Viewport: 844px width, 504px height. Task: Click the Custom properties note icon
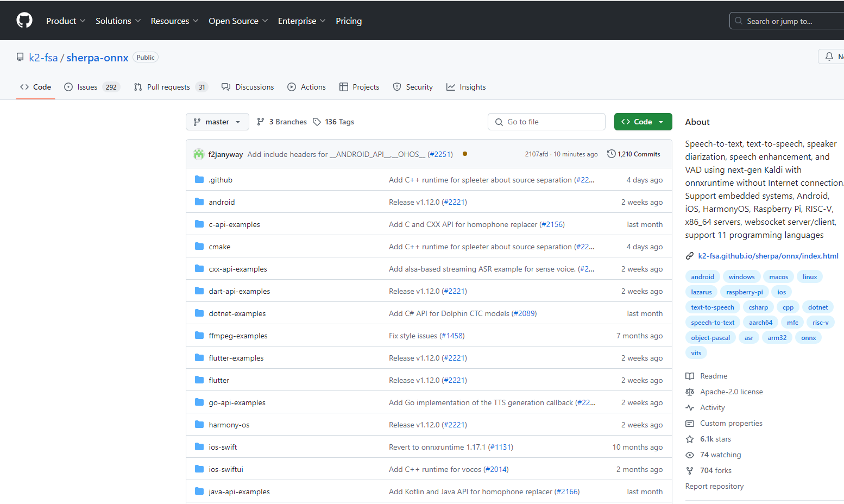(690, 423)
